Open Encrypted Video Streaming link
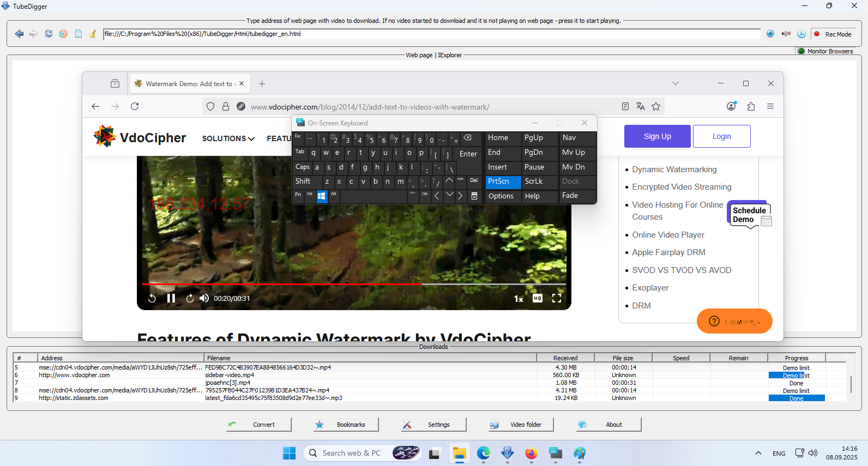 (682, 187)
